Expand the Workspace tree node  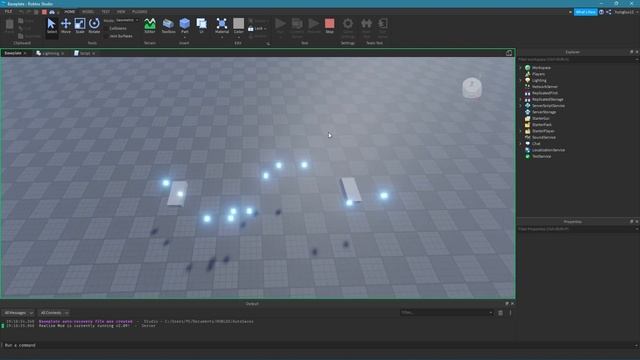pos(521,68)
